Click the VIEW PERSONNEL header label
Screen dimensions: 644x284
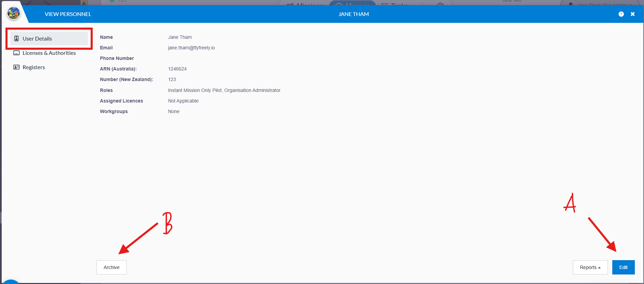(68, 14)
